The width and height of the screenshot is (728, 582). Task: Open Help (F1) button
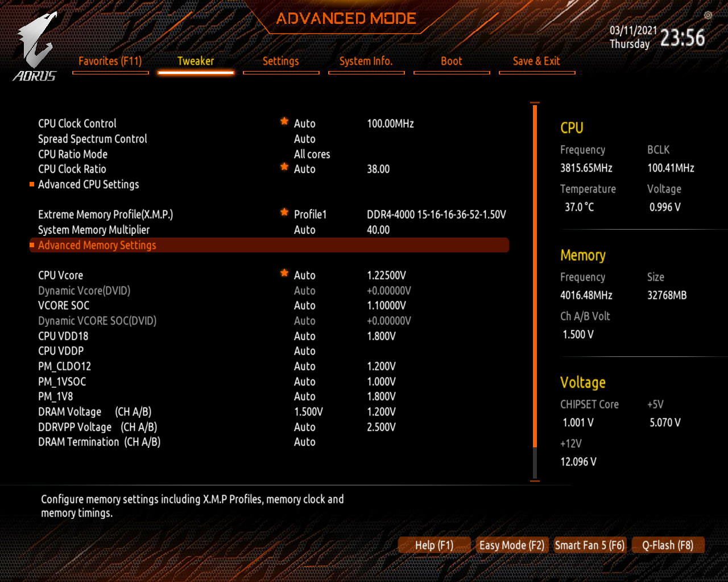(435, 545)
